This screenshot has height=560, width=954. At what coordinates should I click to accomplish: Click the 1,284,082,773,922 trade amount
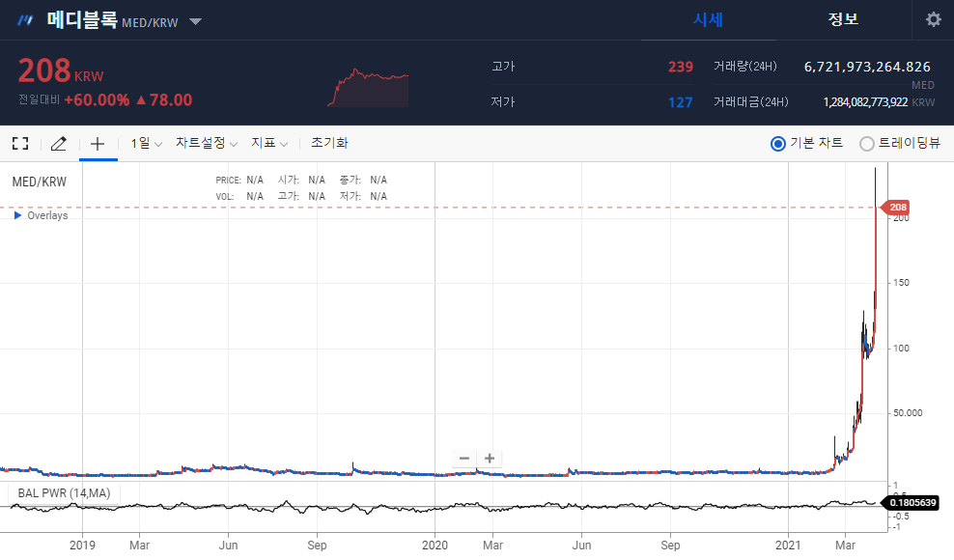click(x=865, y=102)
